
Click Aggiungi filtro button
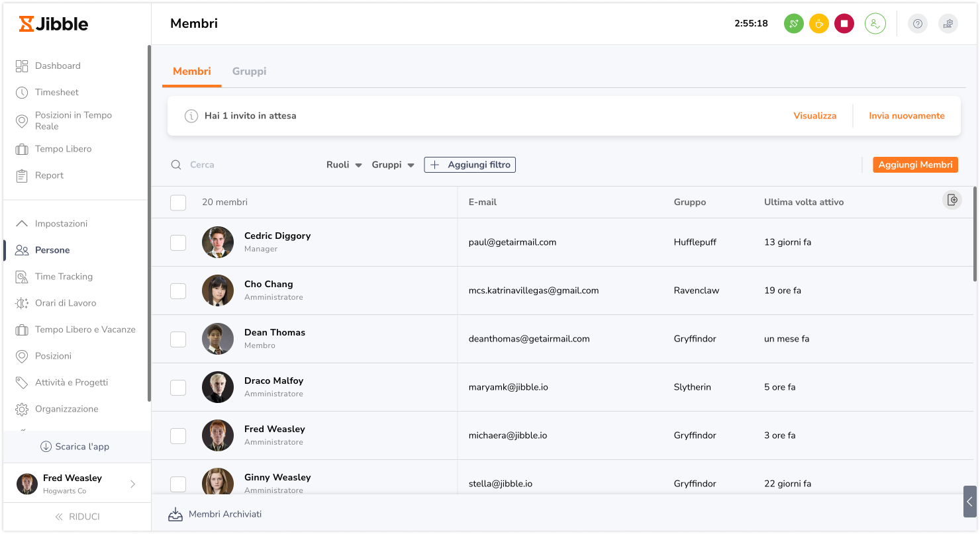(x=470, y=165)
